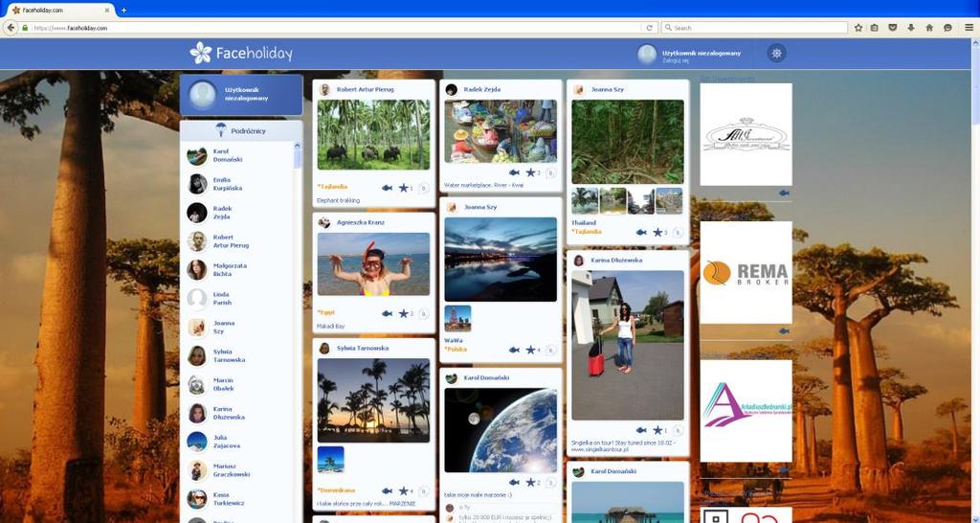Viewport: 980px width, 523px height.
Task: Open the palm sunset photo
Action: [x=373, y=400]
